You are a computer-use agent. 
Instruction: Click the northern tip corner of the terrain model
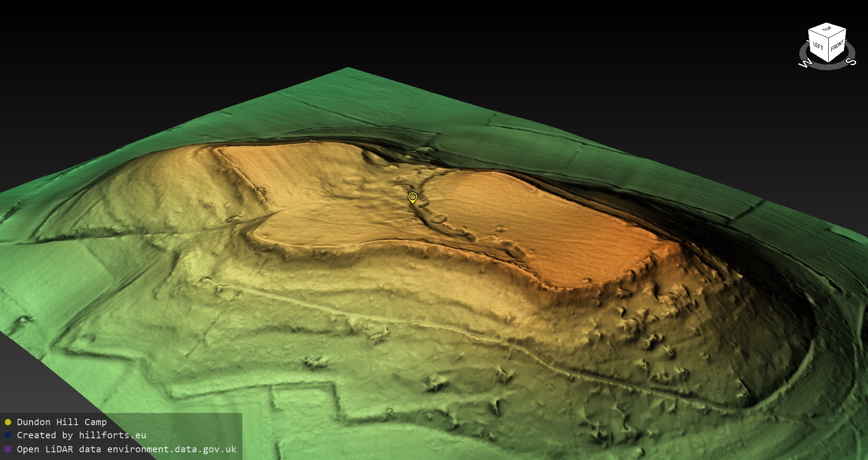pos(348,69)
